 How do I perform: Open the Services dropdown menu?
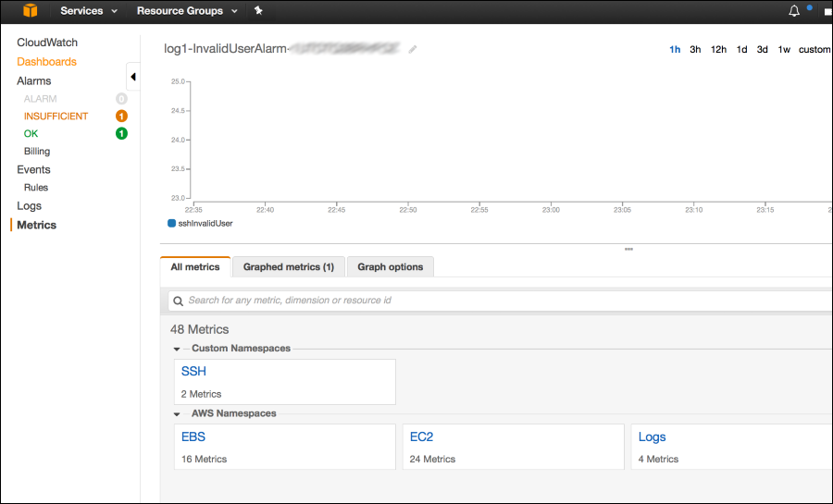pyautogui.click(x=89, y=10)
